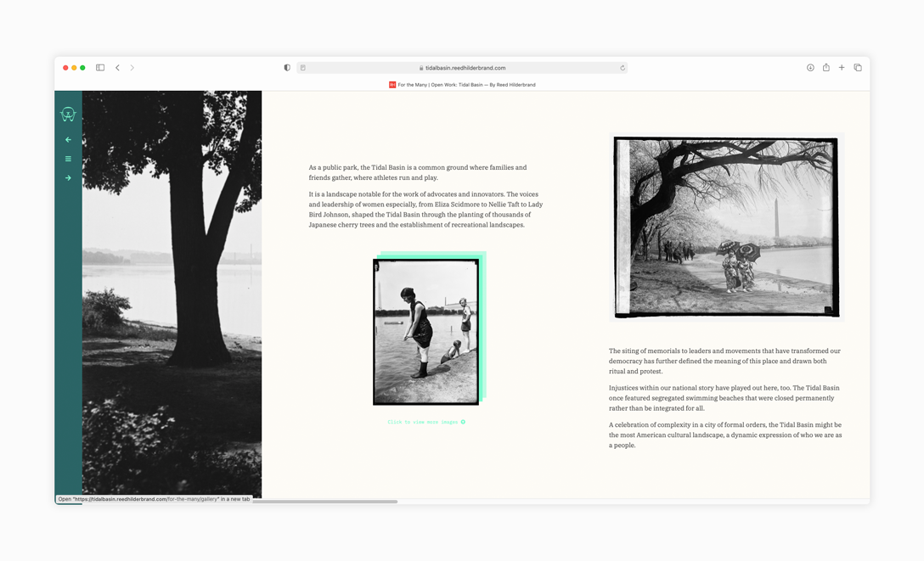Click the red favicon on the tab title
The image size is (924, 561).
point(392,85)
